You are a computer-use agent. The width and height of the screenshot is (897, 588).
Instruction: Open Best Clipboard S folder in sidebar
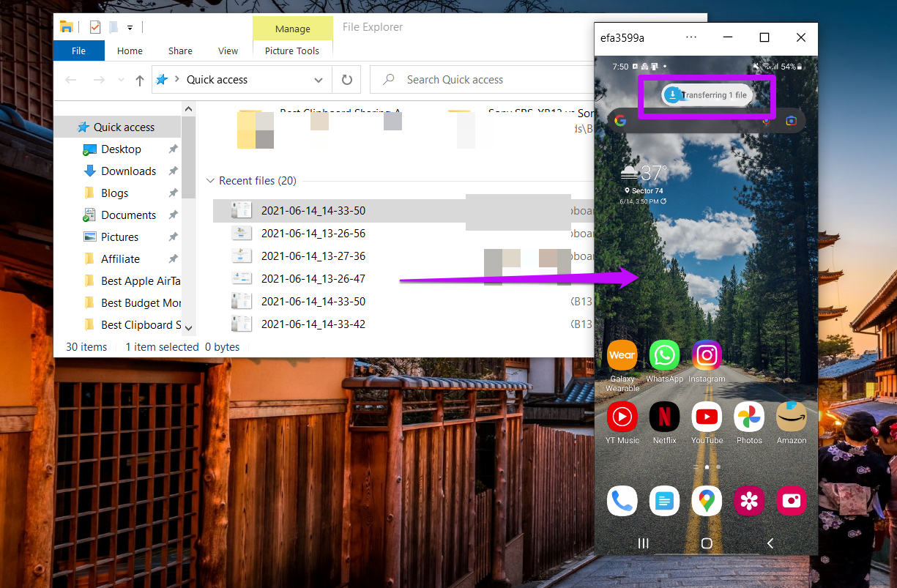click(x=141, y=324)
